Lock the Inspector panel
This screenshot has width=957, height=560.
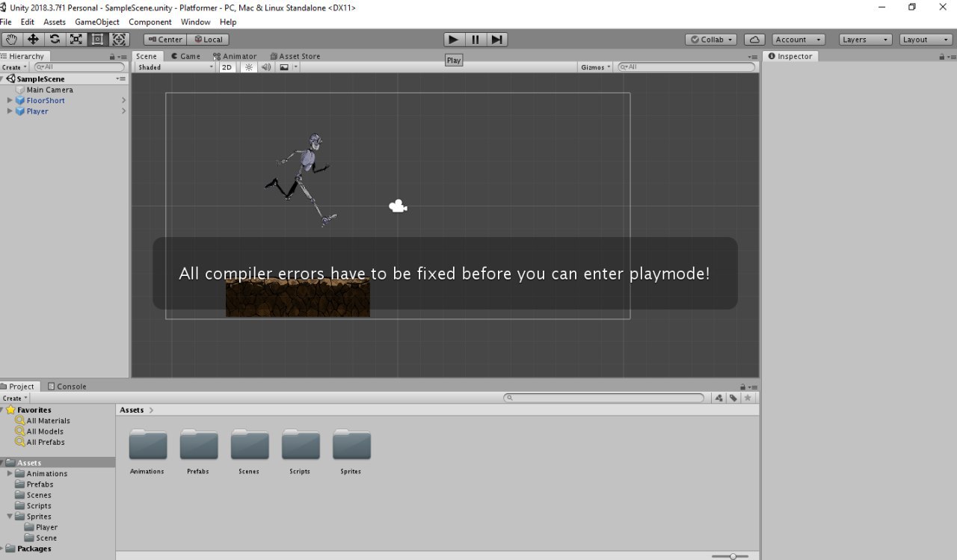(941, 57)
